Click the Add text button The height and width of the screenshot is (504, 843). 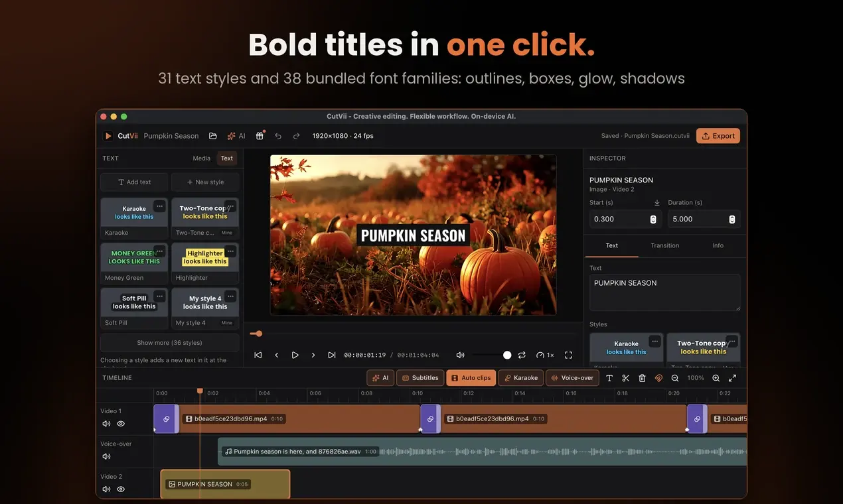tap(135, 182)
